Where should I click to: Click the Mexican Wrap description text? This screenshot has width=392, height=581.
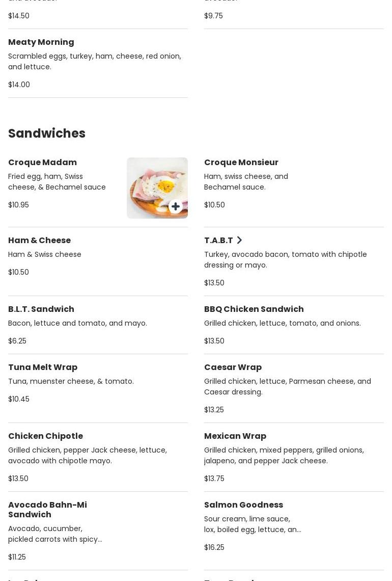click(284, 456)
